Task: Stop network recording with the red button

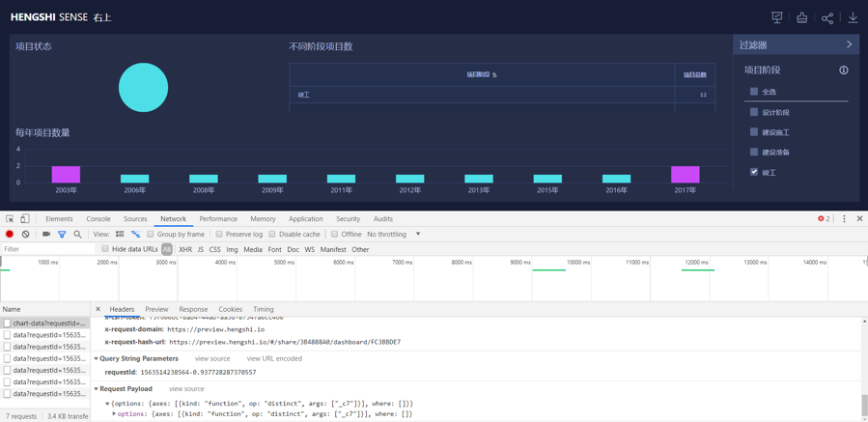Action: click(x=10, y=235)
